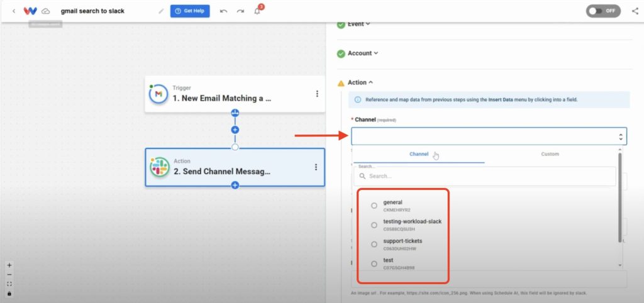This screenshot has height=303, width=644.
Task: Expand the Account section
Action: 363,53
